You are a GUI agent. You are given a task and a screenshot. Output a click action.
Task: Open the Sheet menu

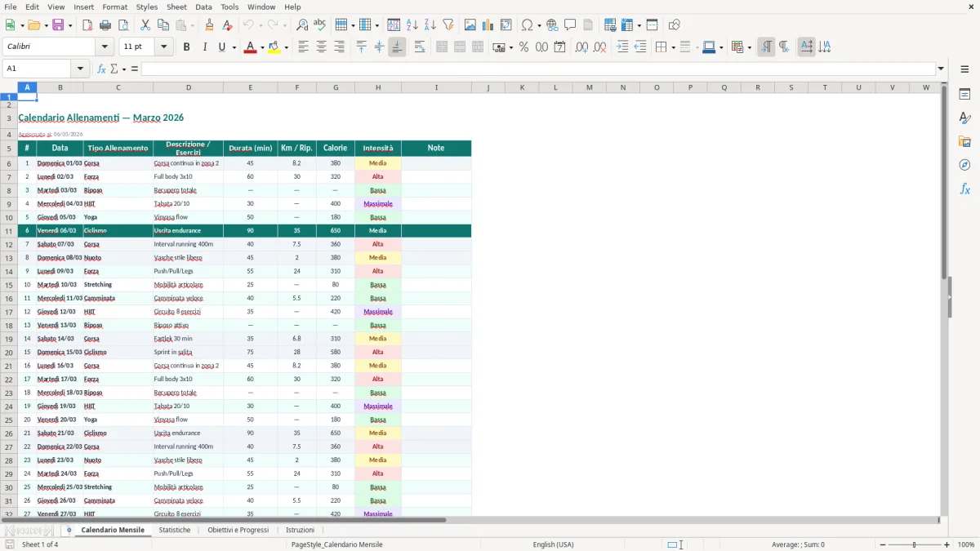(x=176, y=7)
